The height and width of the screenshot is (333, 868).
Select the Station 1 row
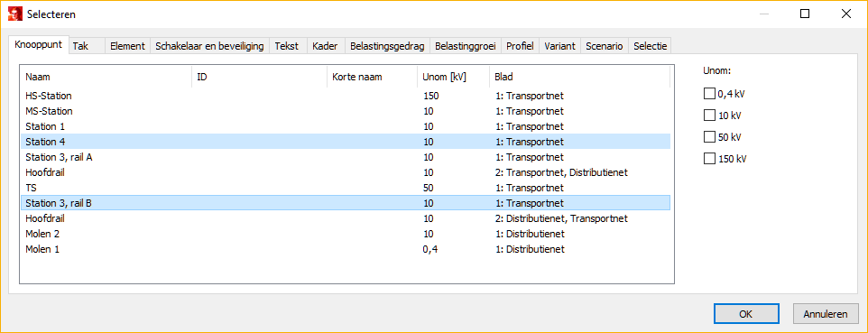click(x=346, y=126)
